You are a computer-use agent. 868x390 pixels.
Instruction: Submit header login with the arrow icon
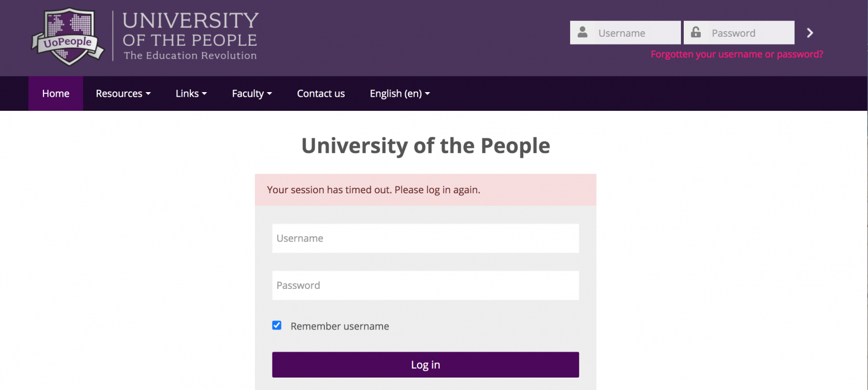click(x=810, y=33)
